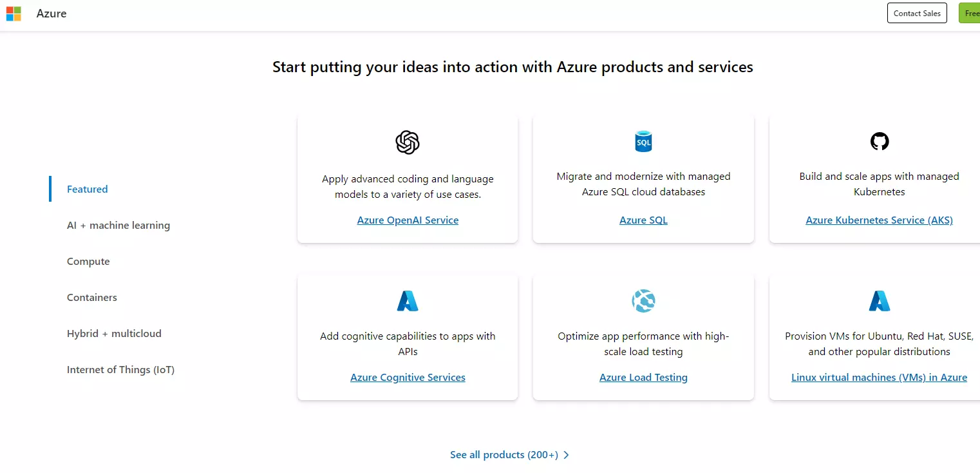980x473 pixels.
Task: Open See all products (200+) link
Action: click(x=504, y=455)
